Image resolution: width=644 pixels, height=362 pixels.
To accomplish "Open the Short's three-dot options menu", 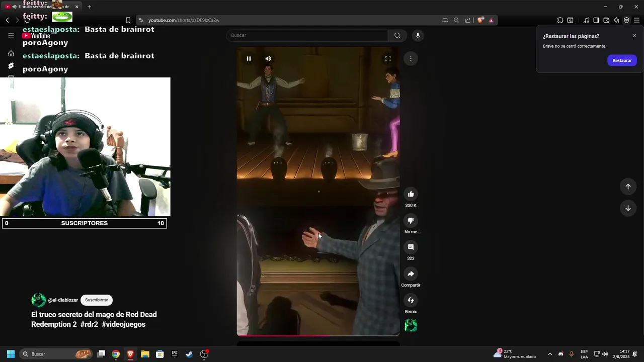I will click(411, 59).
